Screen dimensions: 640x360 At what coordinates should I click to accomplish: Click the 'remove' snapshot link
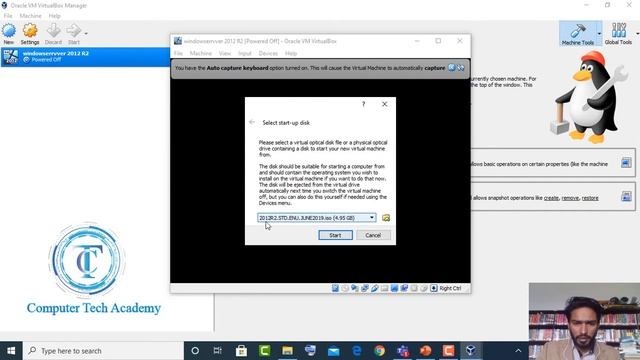tap(570, 198)
